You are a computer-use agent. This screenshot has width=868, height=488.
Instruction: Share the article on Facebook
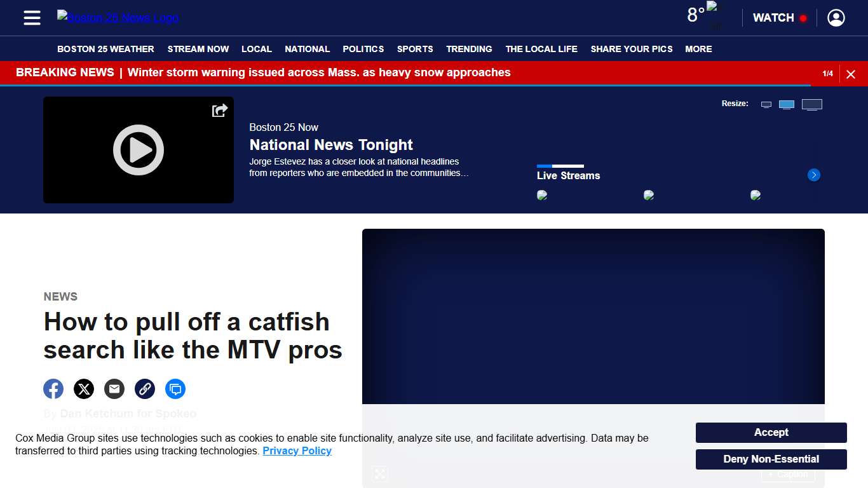53,389
